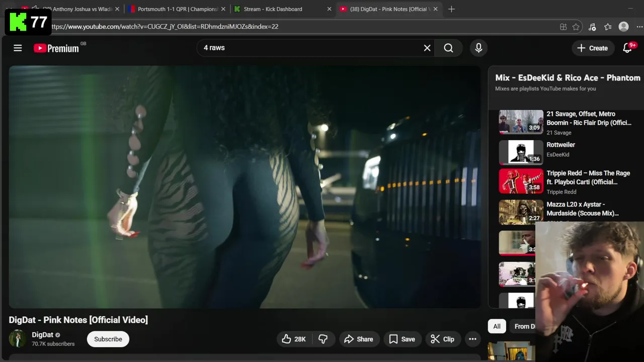644x362 pixels.
Task: Favorite this page with the star icon
Action: click(x=576, y=27)
